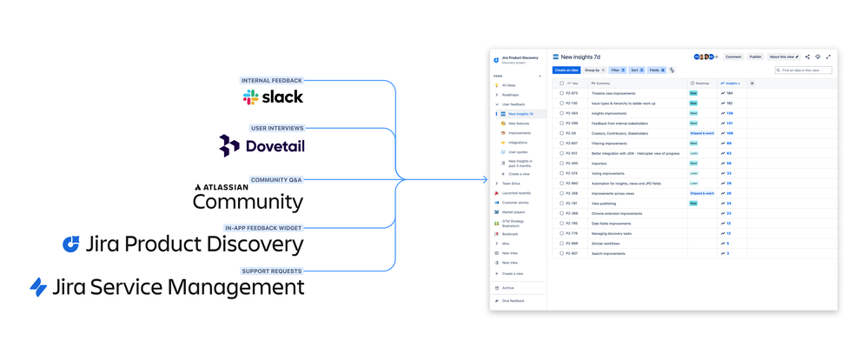Screen dimensions: 868x348
Task: Open the Sort options button
Action: click(637, 70)
